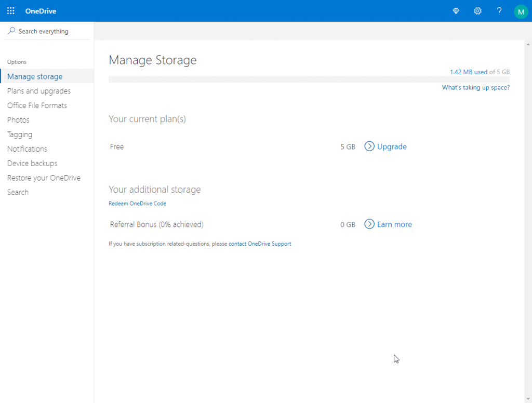Click Referral Bonus (0% achieved) text

tap(157, 224)
